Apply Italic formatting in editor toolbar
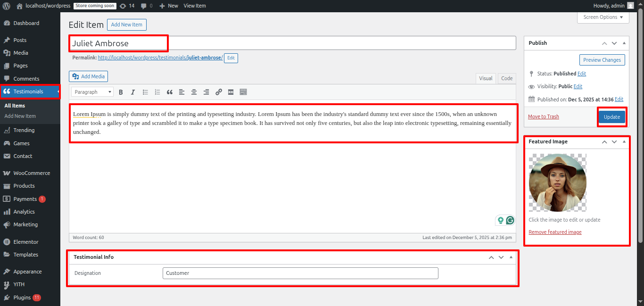This screenshot has height=306, width=644. 133,92
